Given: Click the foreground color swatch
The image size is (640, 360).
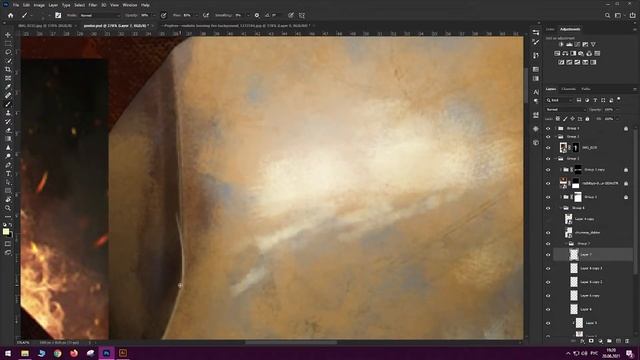Looking at the screenshot, I should [x=6, y=232].
